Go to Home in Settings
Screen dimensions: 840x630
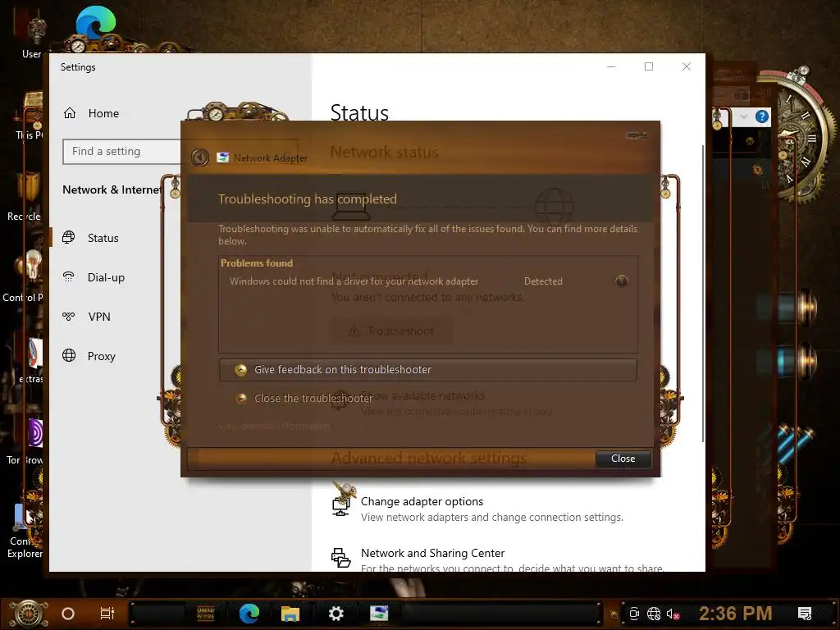(x=103, y=113)
